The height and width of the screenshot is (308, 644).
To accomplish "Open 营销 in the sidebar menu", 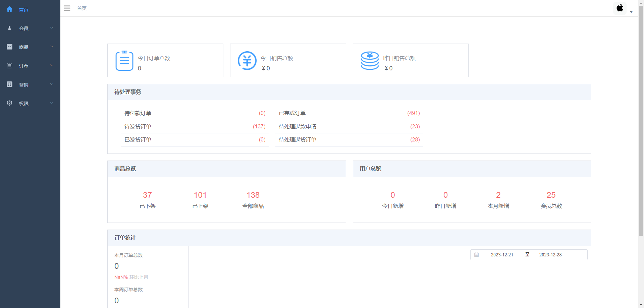I will [x=30, y=84].
